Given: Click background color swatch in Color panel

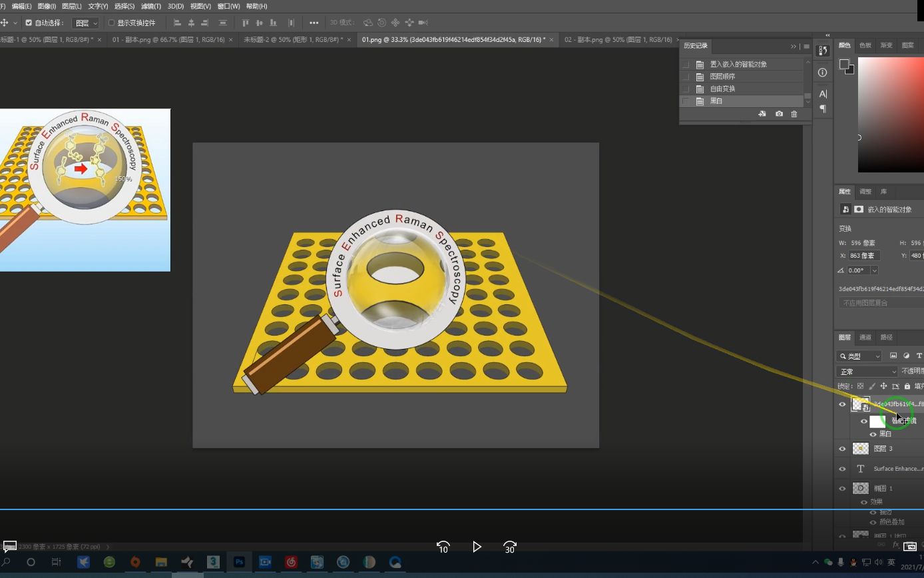Looking at the screenshot, I should click(x=851, y=71).
